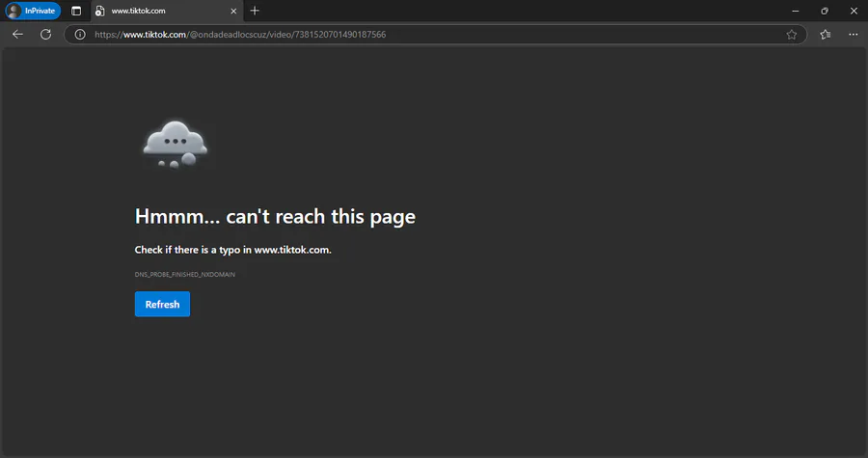The image size is (868, 458).
Task: Click the InPrivate profile badge
Action: (33, 11)
